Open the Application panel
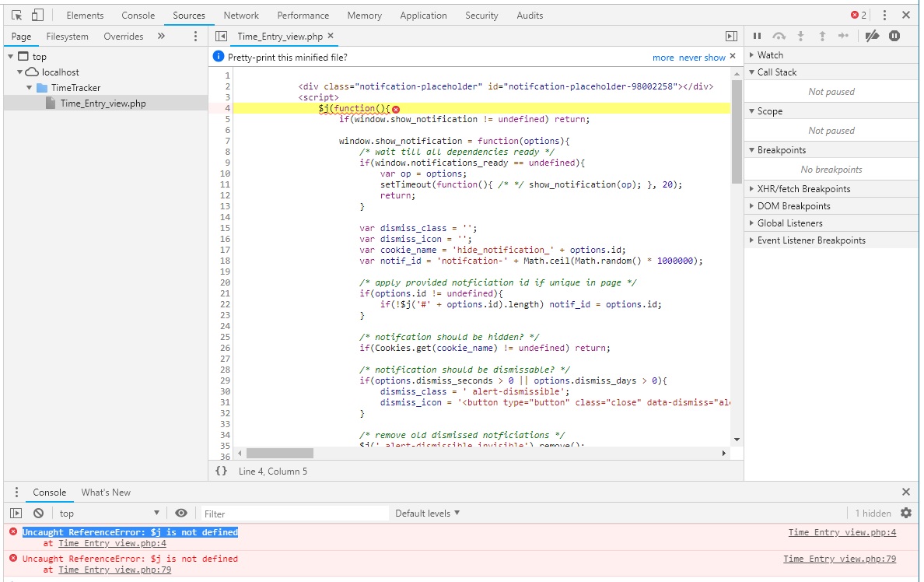This screenshot has height=582, width=924. 423,16
